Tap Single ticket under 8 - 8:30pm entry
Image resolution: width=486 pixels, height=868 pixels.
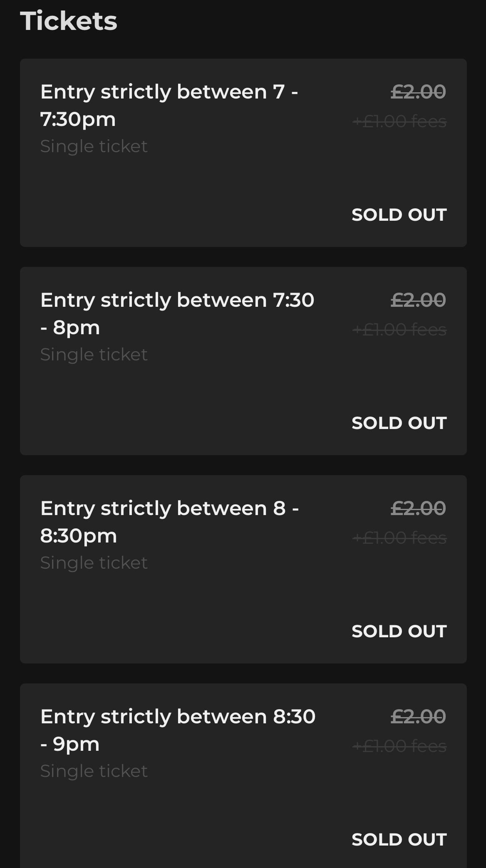click(x=94, y=563)
